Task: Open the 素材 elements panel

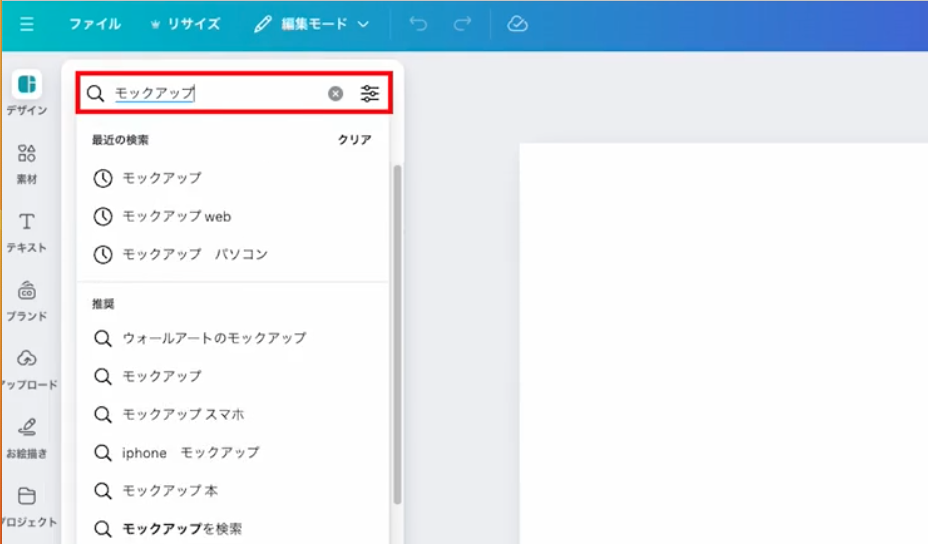Action: coord(27,164)
